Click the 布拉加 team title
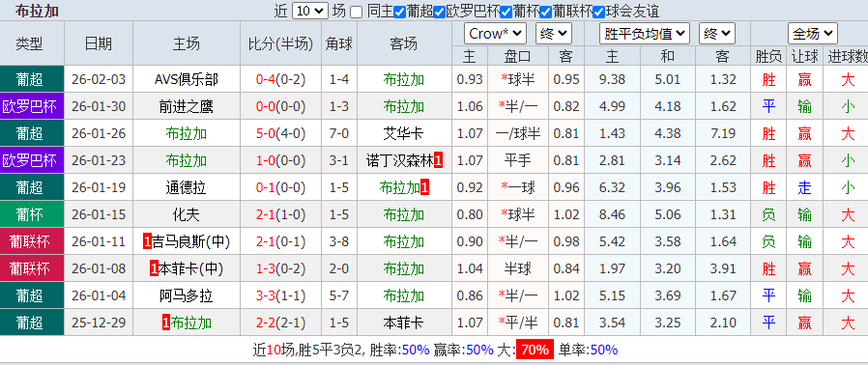Screen dimensions: 868x365 click(37, 11)
